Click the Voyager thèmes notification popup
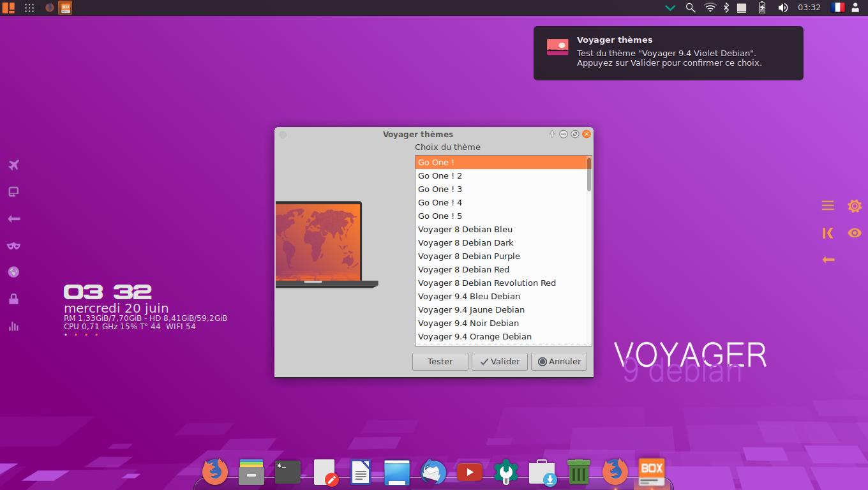This screenshot has height=490, width=868. pos(668,53)
